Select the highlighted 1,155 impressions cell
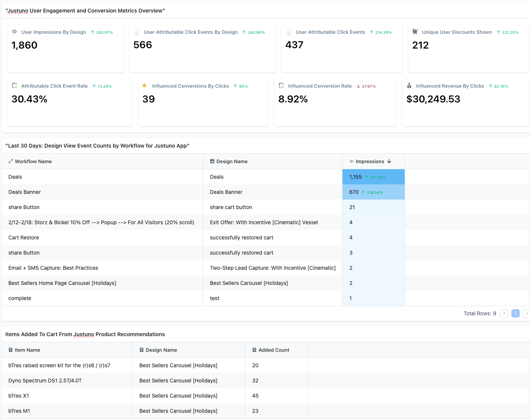The width and height of the screenshot is (530, 420). pos(373,177)
